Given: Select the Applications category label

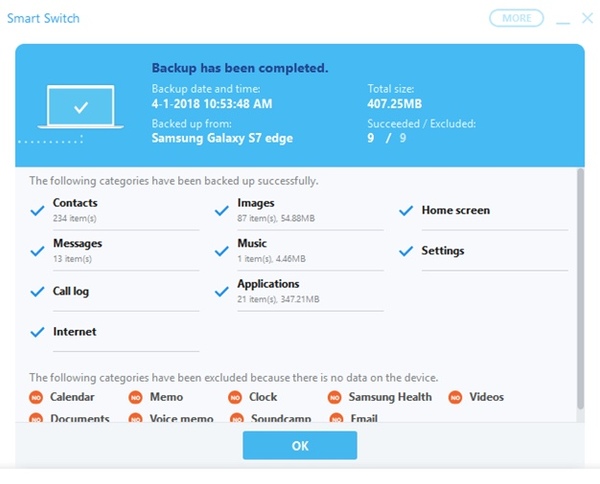Looking at the screenshot, I should 268,284.
